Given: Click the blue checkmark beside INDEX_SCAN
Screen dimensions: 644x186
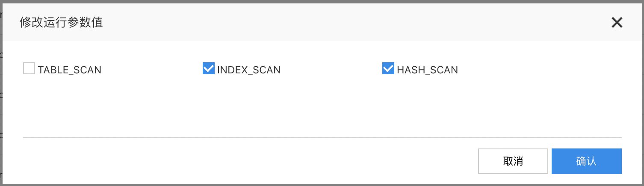Looking at the screenshot, I should pyautogui.click(x=208, y=69).
